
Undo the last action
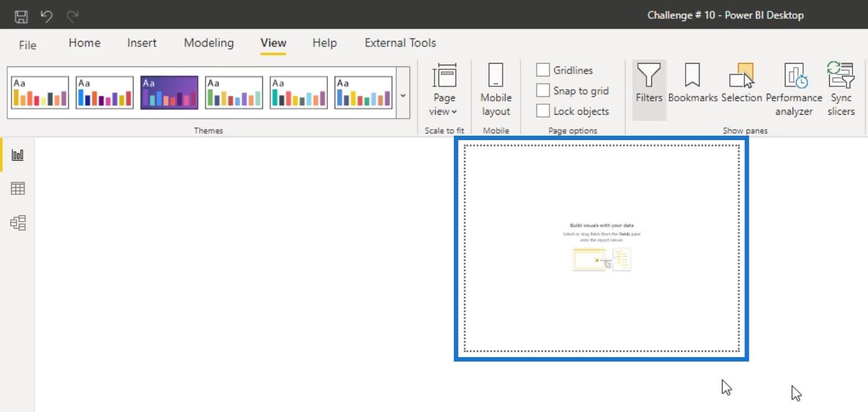47,16
